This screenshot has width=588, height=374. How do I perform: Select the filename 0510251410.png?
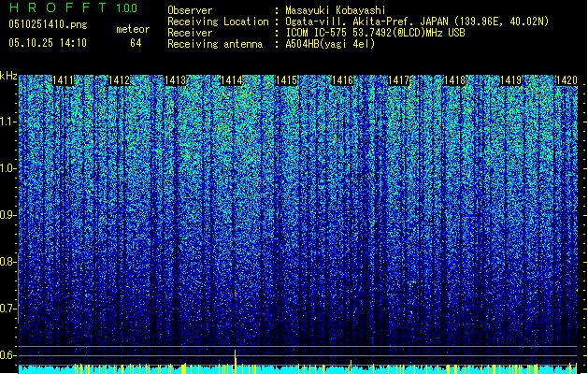(48, 24)
